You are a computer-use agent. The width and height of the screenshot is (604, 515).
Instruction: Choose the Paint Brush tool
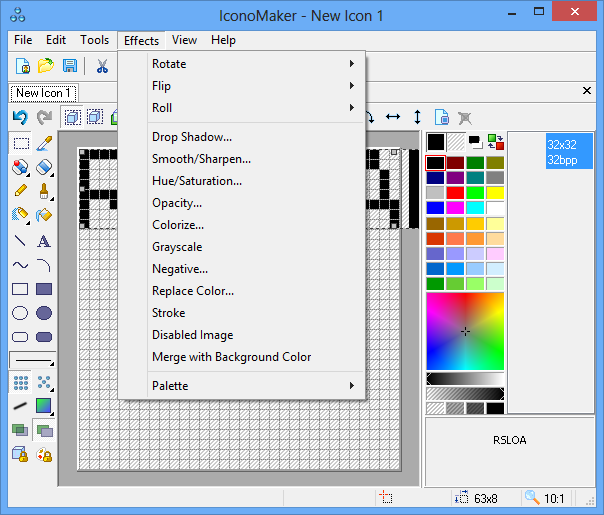[44, 191]
